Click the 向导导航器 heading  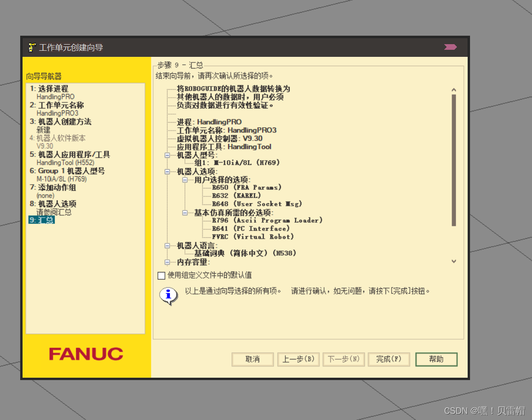click(44, 77)
